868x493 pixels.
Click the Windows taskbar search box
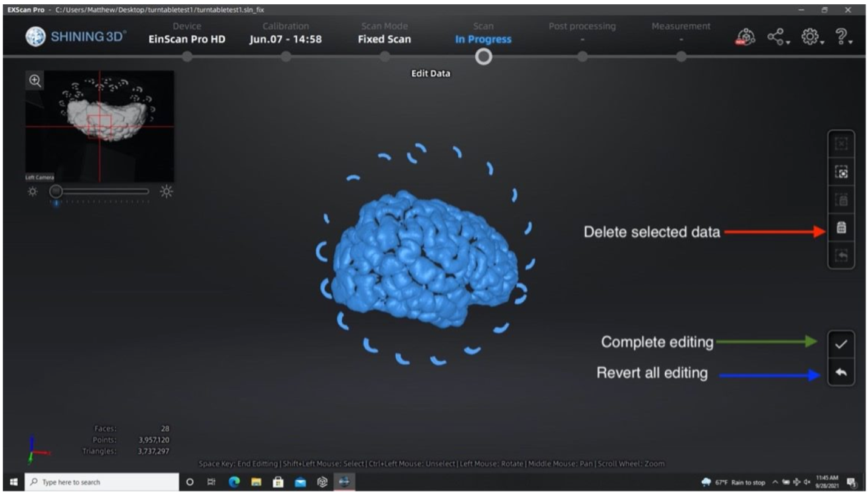point(102,482)
